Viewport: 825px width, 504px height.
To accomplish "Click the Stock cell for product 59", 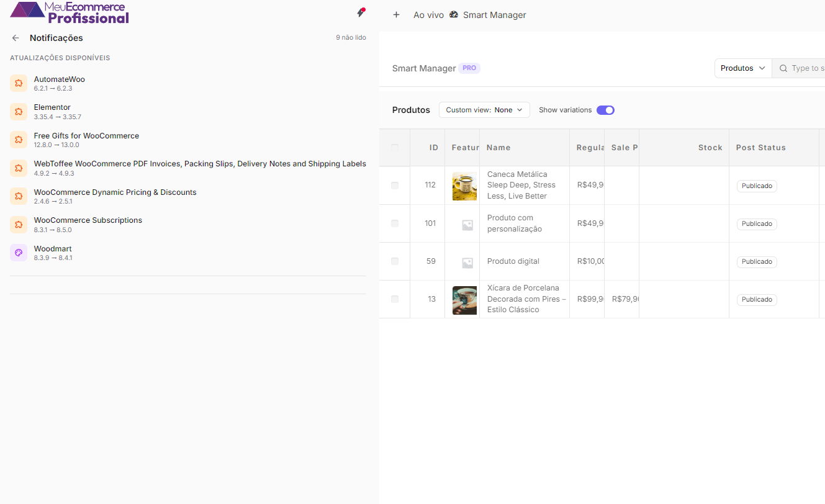I will coord(684,261).
